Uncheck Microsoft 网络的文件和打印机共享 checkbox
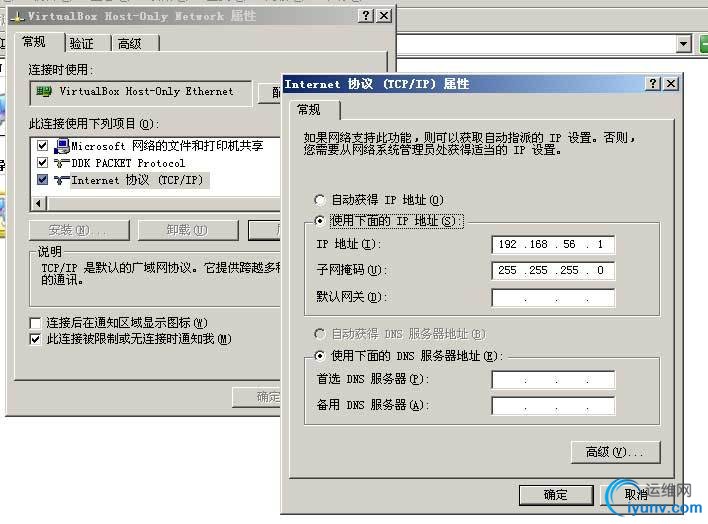 click(x=42, y=145)
